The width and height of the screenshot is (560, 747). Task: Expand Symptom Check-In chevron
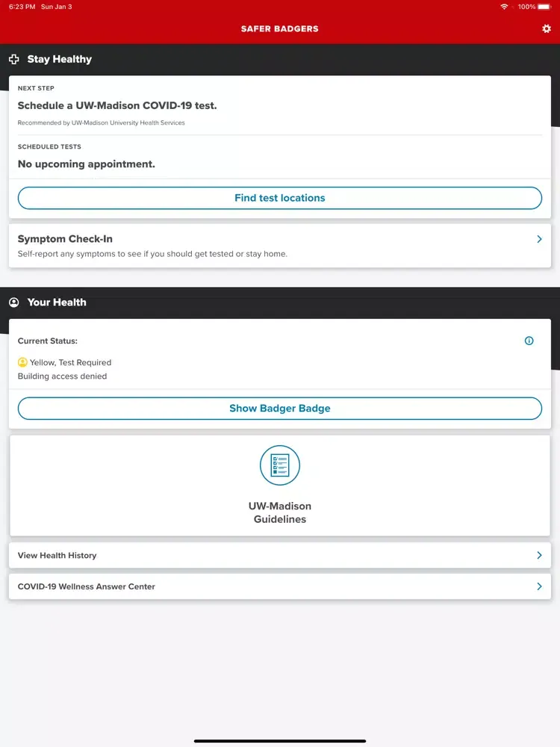(539, 239)
